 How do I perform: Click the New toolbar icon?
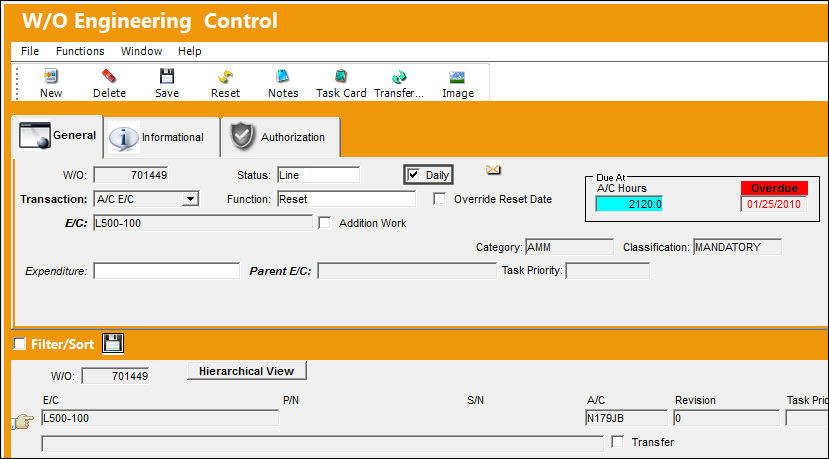point(51,77)
